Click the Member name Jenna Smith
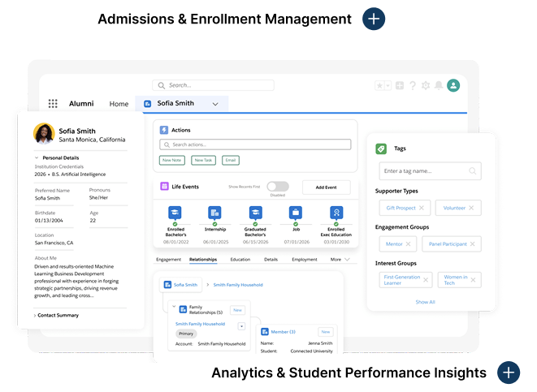 point(320,343)
